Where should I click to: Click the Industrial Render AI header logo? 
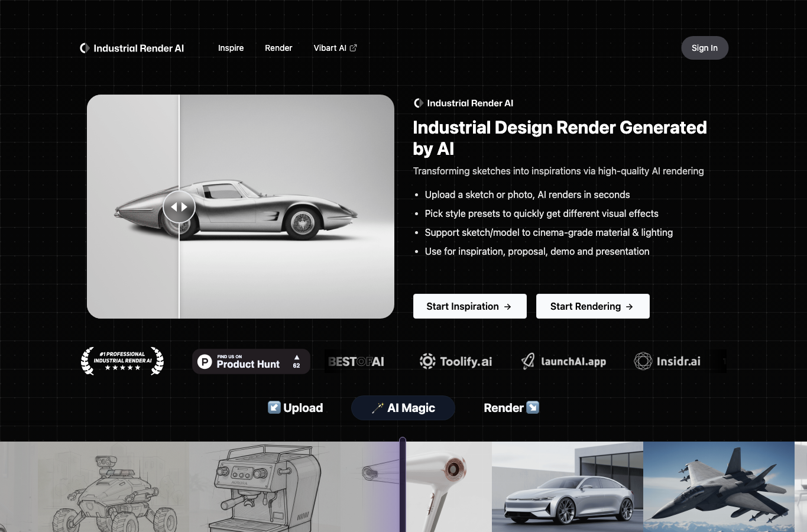[x=132, y=48]
